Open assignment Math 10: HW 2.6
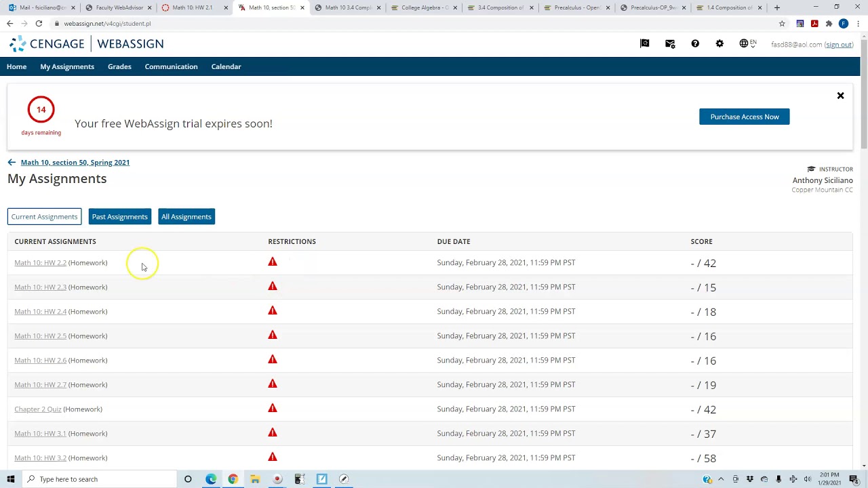 tap(41, 361)
